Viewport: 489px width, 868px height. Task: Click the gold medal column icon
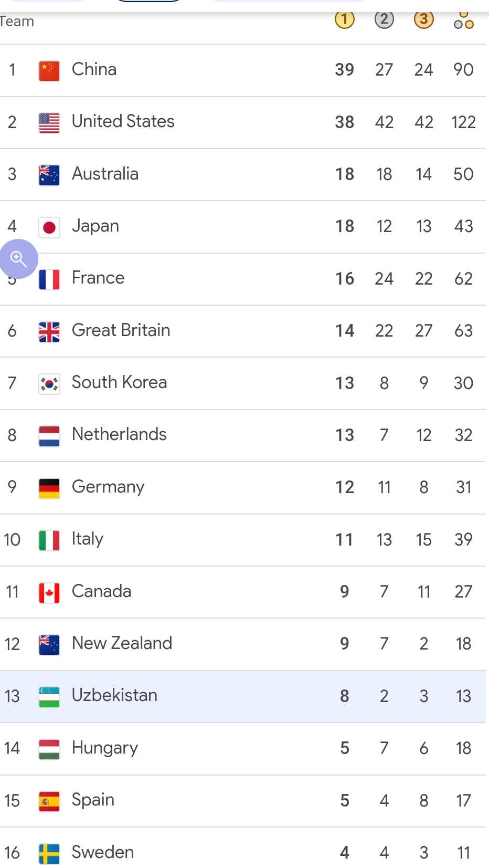[x=344, y=20]
